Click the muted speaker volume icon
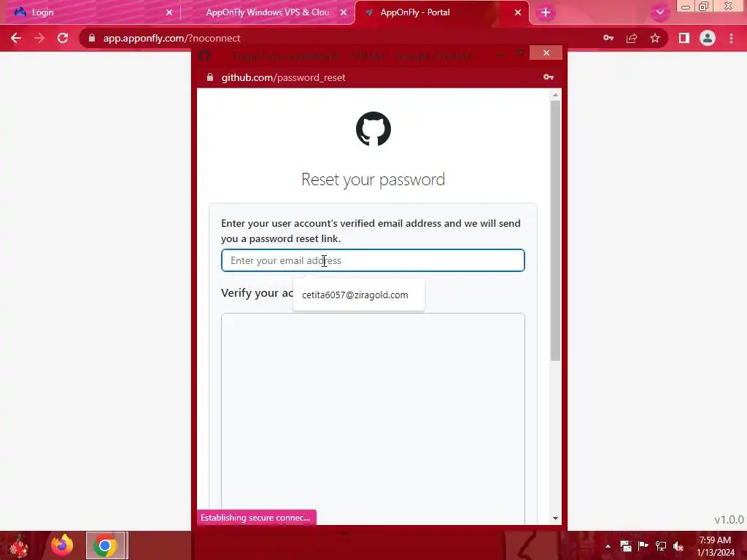747x560 pixels. point(678,546)
